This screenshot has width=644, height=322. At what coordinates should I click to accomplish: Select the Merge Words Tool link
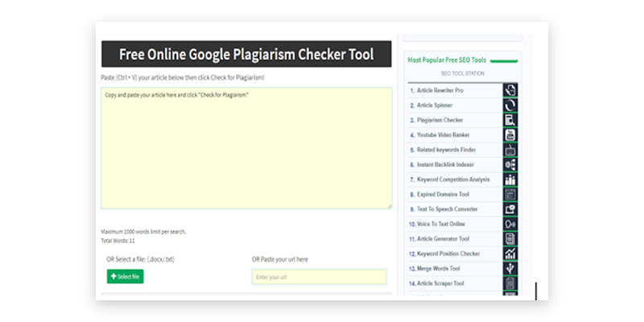[438, 269]
